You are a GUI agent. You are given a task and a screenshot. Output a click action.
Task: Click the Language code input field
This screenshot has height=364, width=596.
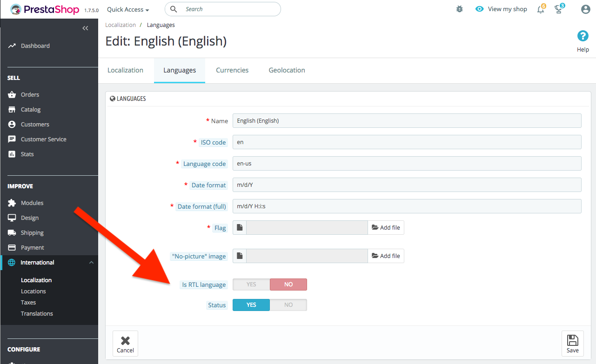(407, 164)
